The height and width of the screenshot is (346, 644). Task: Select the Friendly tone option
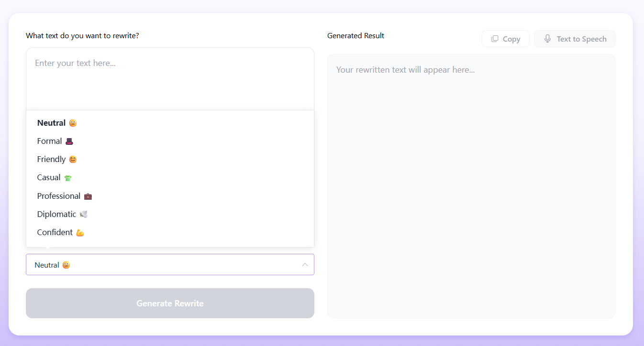click(x=51, y=159)
